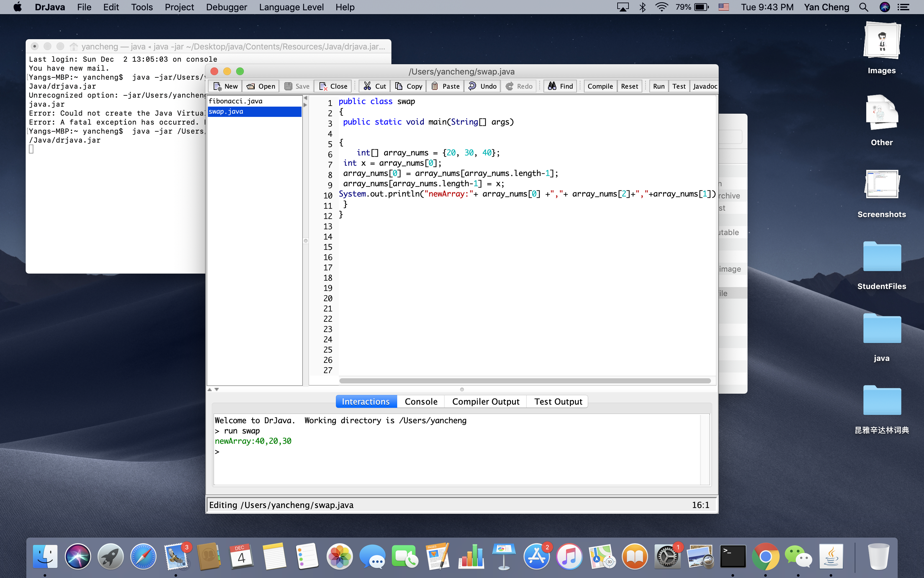Click the Reset button

click(629, 86)
